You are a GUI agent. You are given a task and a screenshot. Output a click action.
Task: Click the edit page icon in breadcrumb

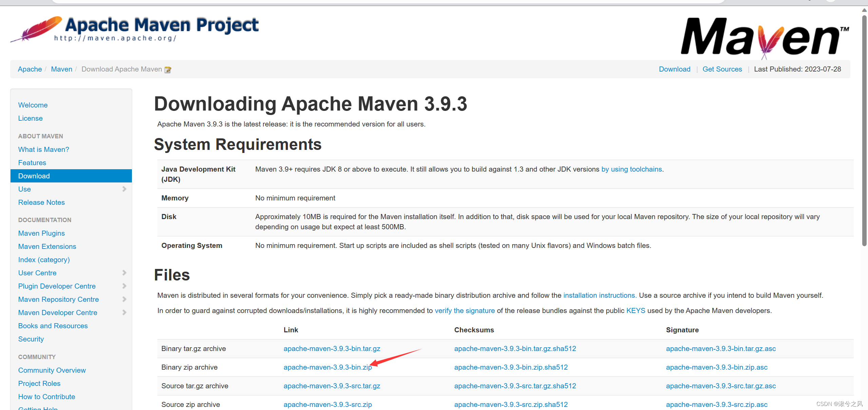click(x=167, y=70)
